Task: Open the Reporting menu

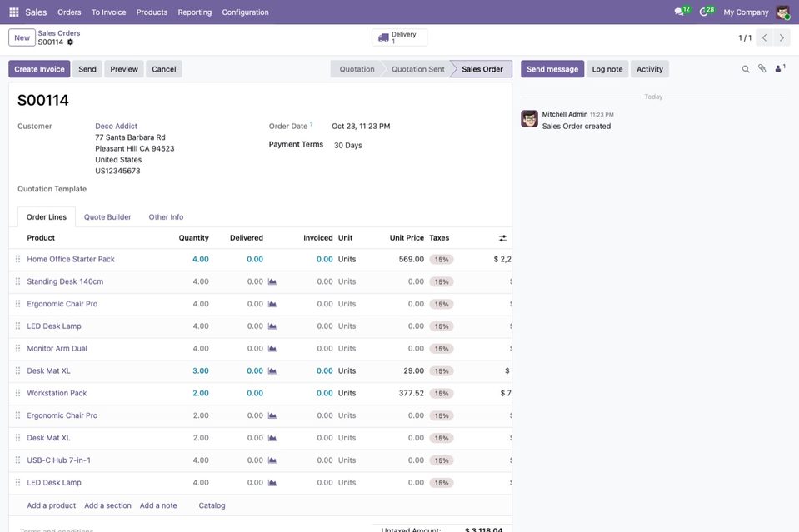Action: pyautogui.click(x=195, y=12)
